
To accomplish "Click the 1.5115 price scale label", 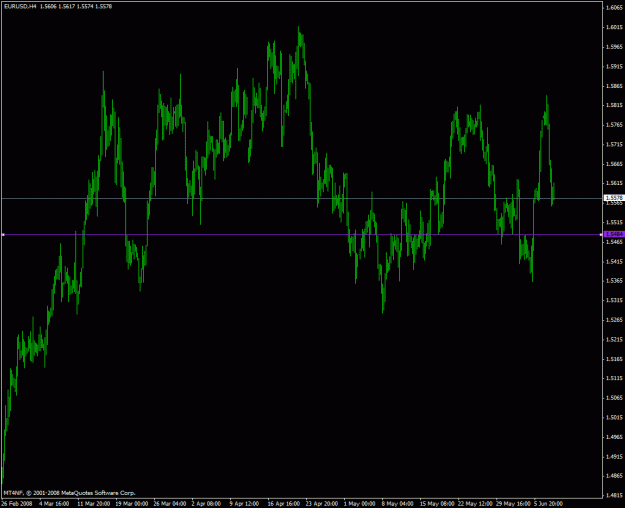I will [x=614, y=378].
